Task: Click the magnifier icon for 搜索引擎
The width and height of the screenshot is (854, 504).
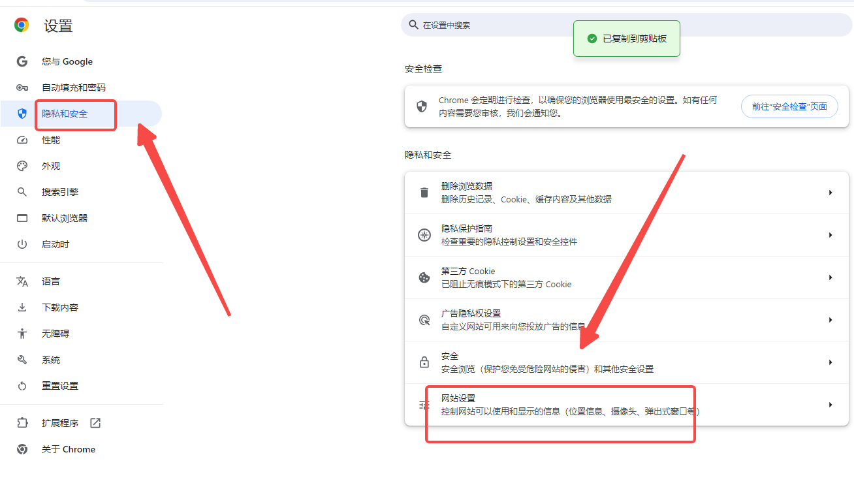Action: coord(22,192)
